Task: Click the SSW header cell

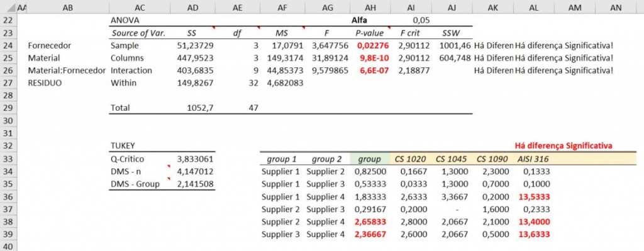Action: click(x=452, y=33)
